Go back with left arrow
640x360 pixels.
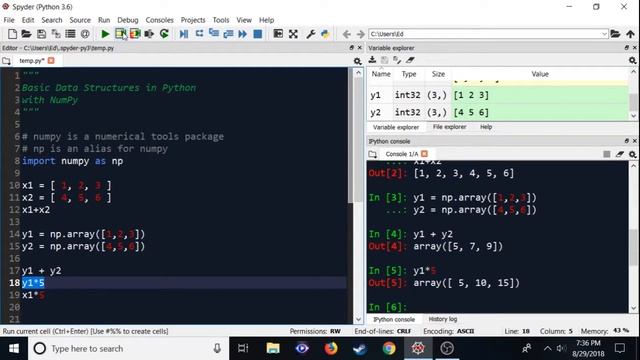347,34
